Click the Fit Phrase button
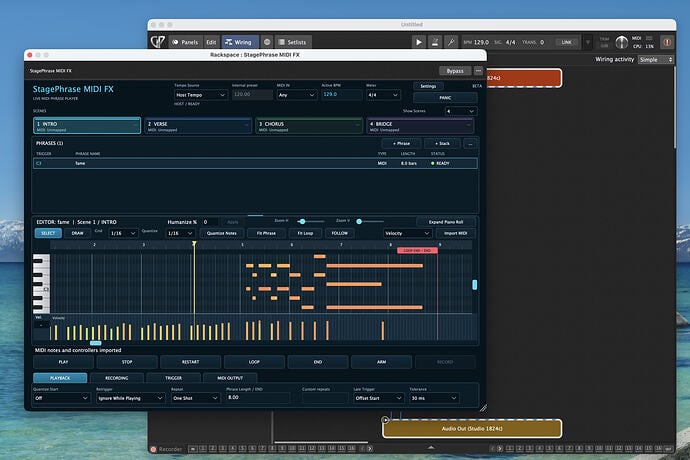The height and width of the screenshot is (460, 690). (x=266, y=233)
